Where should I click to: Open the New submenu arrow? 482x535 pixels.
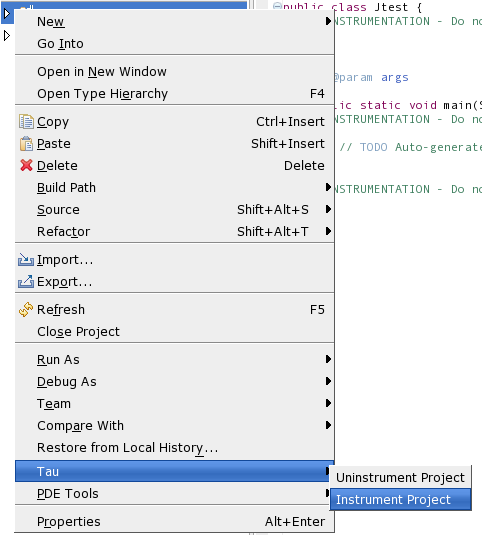coord(328,21)
